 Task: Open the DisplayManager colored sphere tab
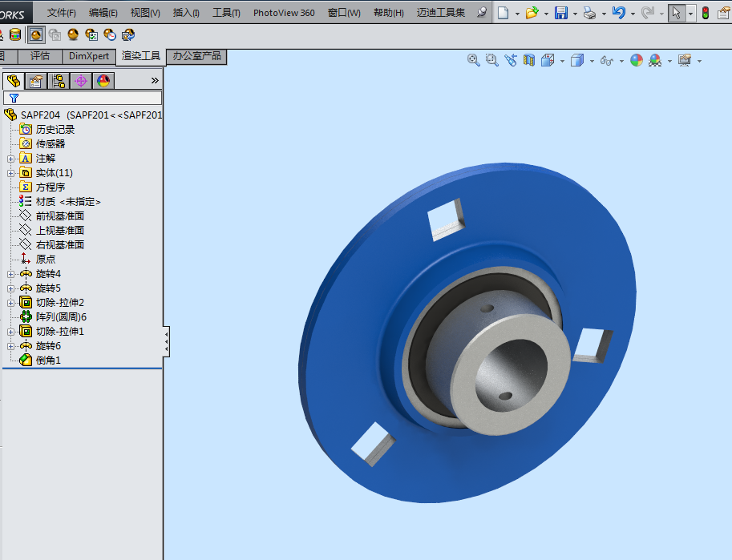(103, 81)
